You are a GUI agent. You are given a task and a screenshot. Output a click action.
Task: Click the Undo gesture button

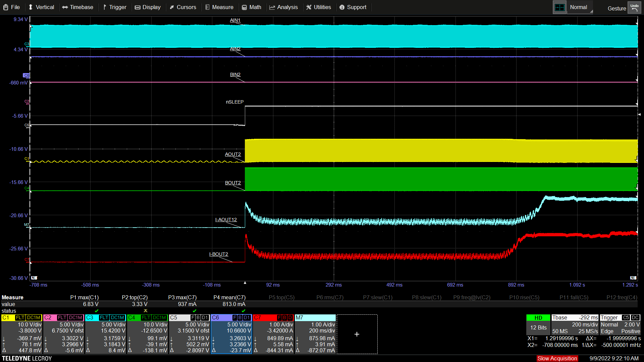pos(634,7)
